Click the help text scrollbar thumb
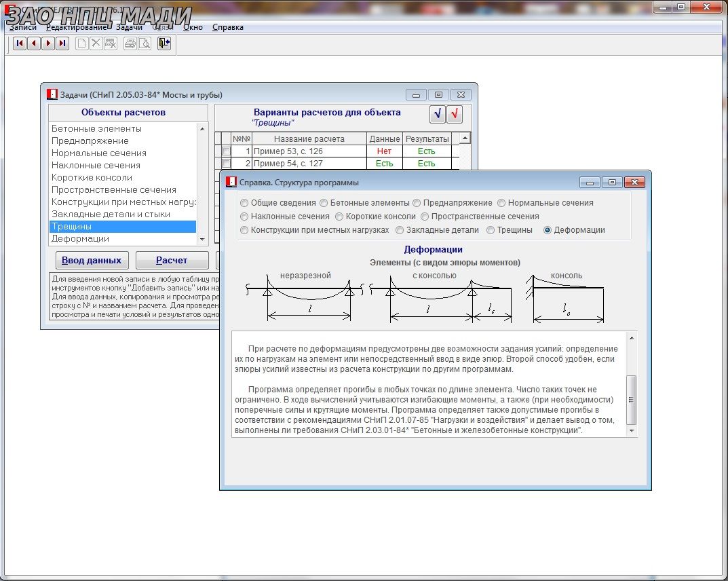 (632, 399)
